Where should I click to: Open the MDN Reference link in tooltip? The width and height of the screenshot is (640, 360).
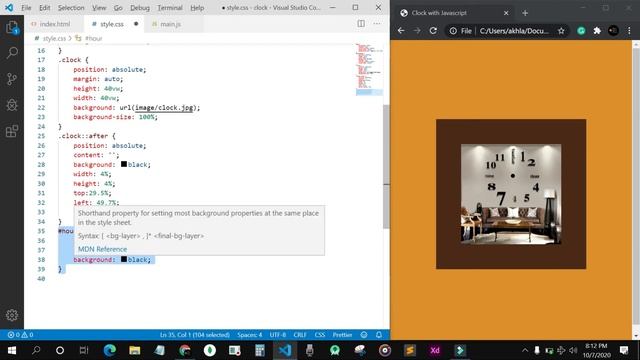[x=102, y=249]
